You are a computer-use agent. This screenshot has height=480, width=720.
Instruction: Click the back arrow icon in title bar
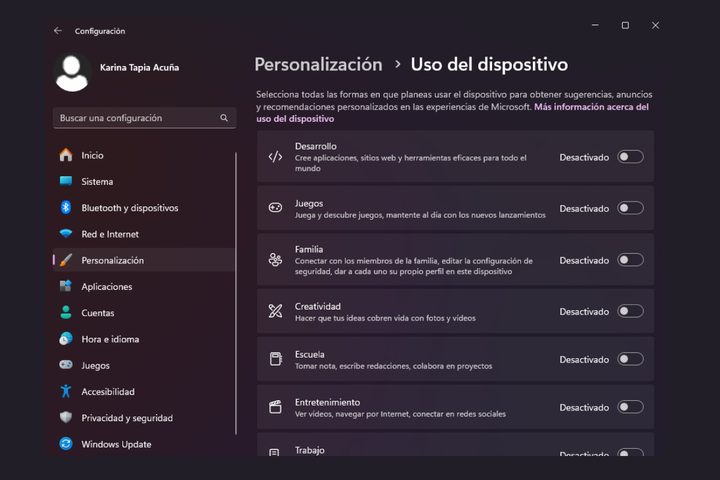click(58, 31)
